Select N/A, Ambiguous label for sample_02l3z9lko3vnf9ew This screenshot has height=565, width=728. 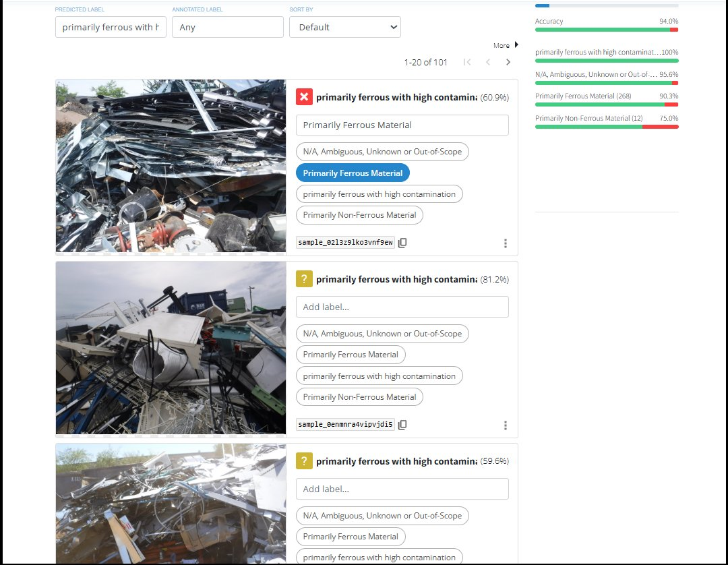tap(382, 151)
